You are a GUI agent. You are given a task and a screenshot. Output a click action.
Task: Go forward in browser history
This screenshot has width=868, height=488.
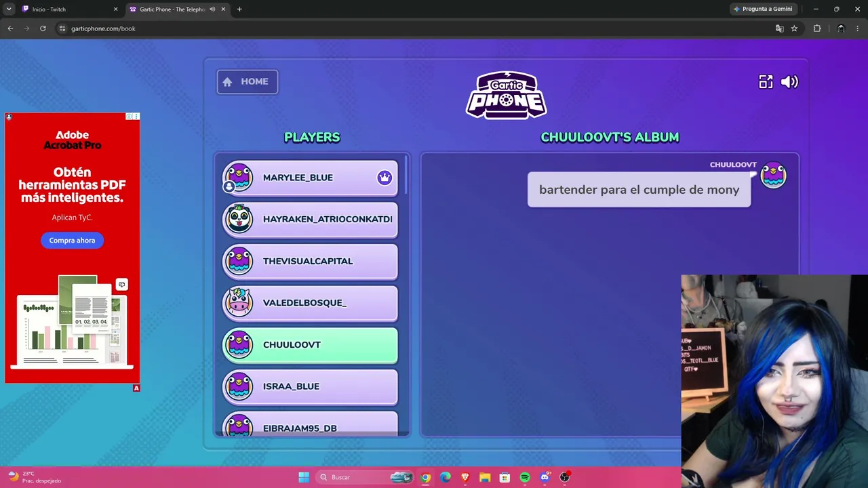point(26,28)
